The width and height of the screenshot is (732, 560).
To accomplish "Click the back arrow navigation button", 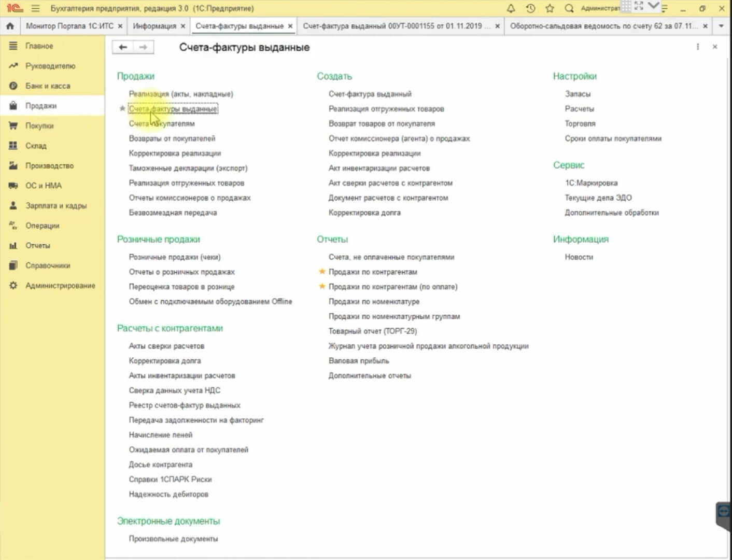I will [x=123, y=47].
